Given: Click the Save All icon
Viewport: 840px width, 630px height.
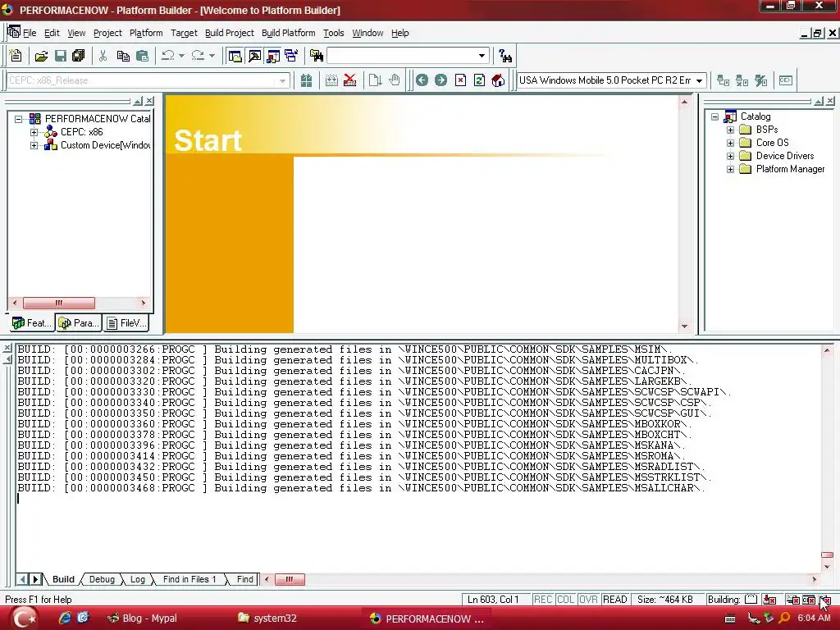Looking at the screenshot, I should [x=79, y=56].
